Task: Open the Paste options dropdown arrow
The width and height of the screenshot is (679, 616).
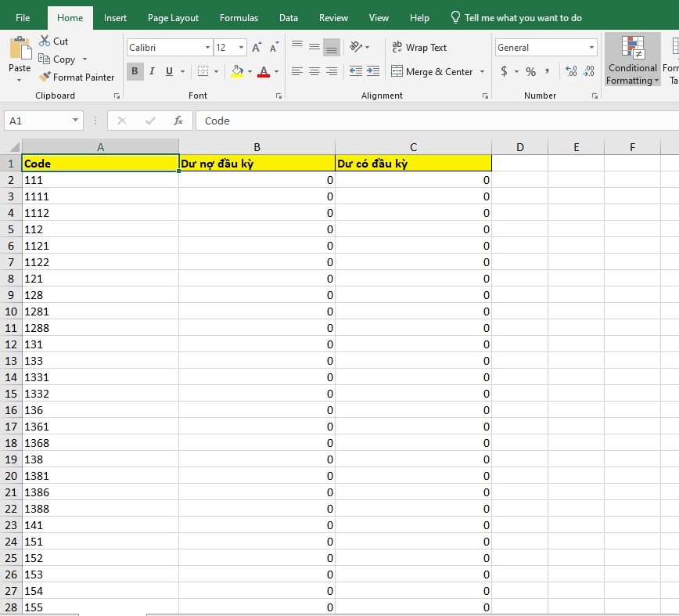Action: (x=19, y=80)
